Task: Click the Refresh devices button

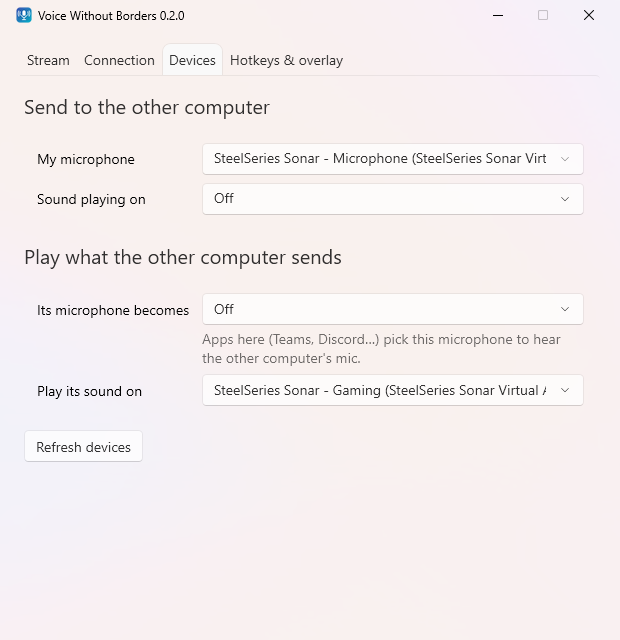Action: [x=83, y=447]
